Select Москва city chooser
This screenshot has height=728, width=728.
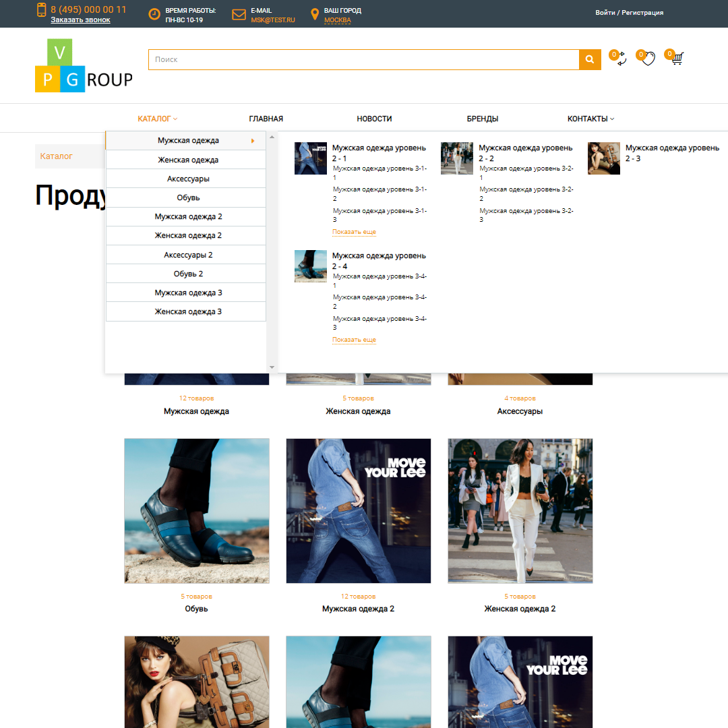click(337, 20)
